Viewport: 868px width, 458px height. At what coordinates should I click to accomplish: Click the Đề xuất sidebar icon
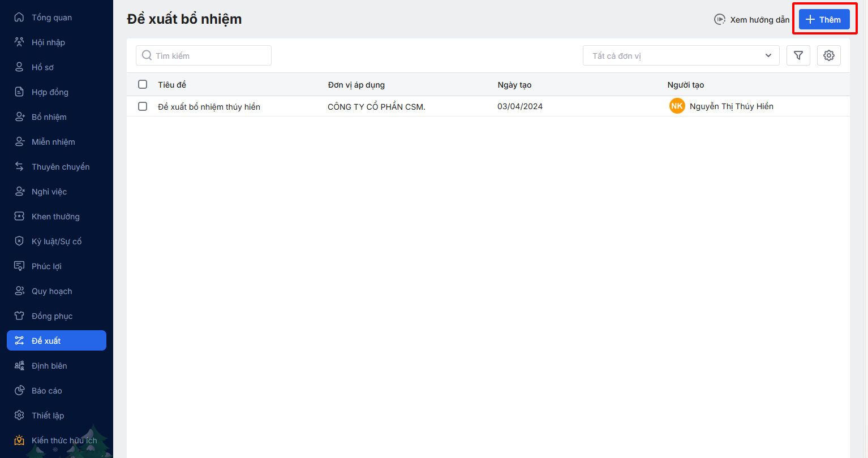[19, 341]
